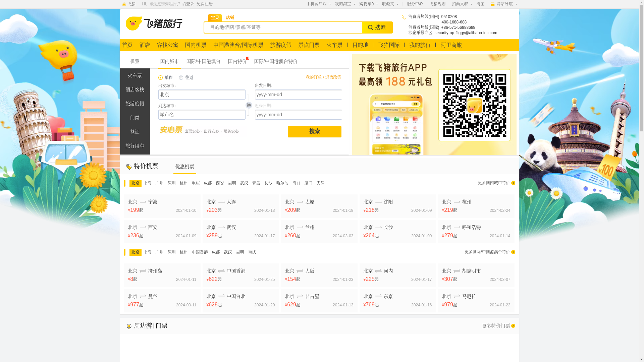Screen dimensions: 644x362
Task: Click the arrival city 城市名 field
Action: [202, 115]
